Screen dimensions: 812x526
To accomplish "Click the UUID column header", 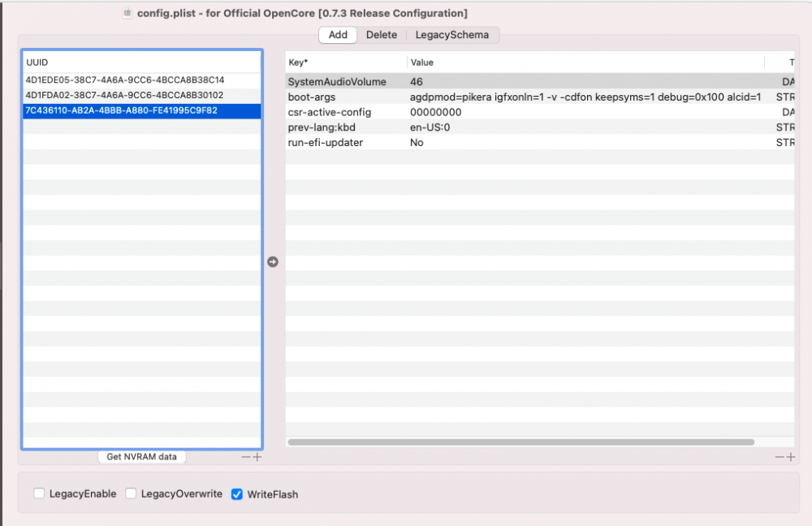I will pos(142,63).
